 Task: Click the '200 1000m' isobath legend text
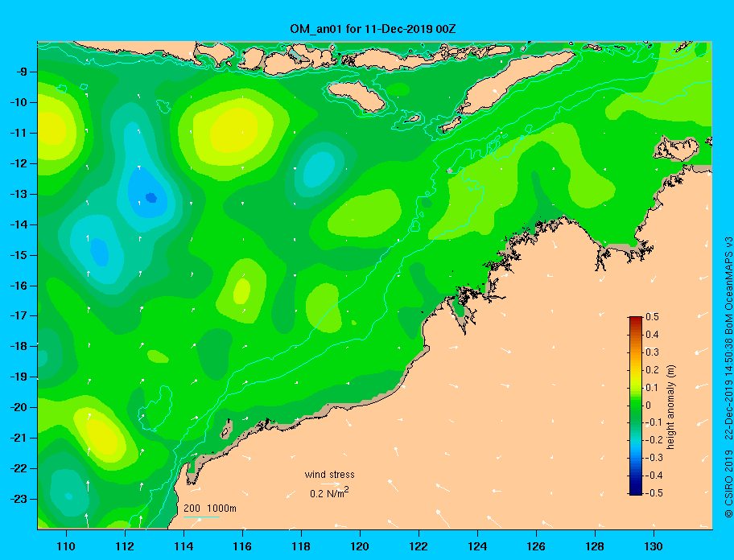point(210,509)
